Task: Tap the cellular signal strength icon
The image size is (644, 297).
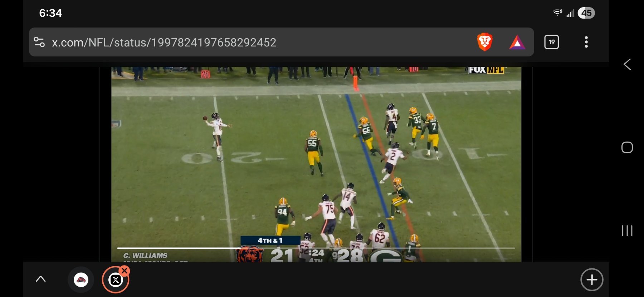Action: [x=570, y=14]
